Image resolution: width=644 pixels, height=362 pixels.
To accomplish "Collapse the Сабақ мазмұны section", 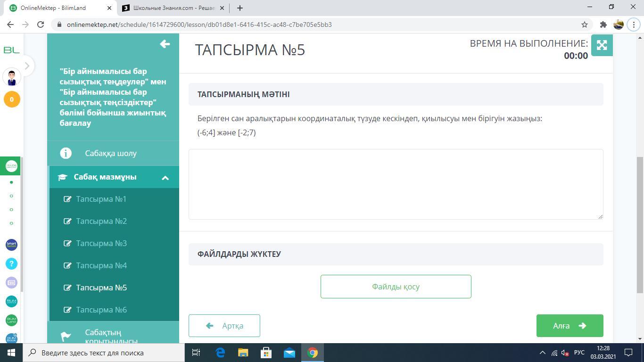I will [x=165, y=178].
